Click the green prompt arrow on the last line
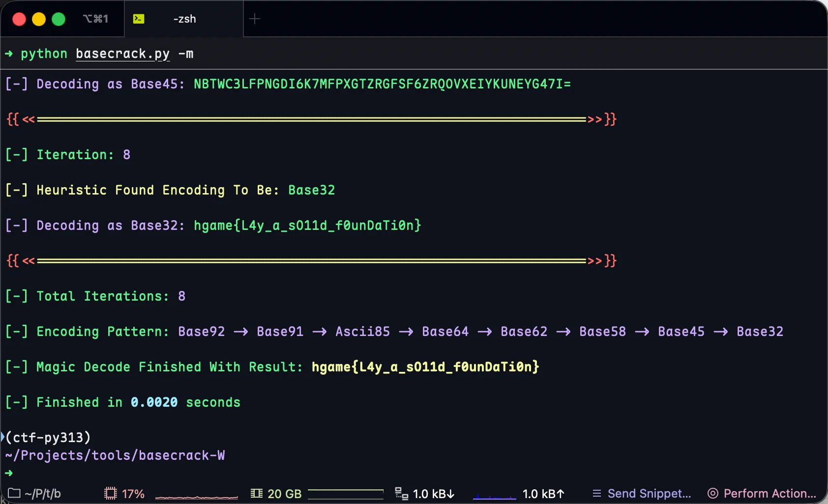The width and height of the screenshot is (828, 504). [x=9, y=473]
